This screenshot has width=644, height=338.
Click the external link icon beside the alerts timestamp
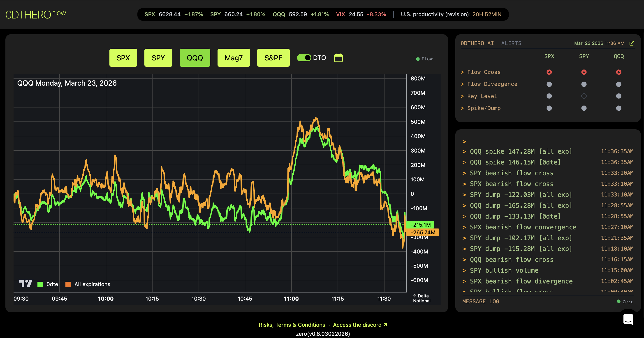pyautogui.click(x=632, y=43)
